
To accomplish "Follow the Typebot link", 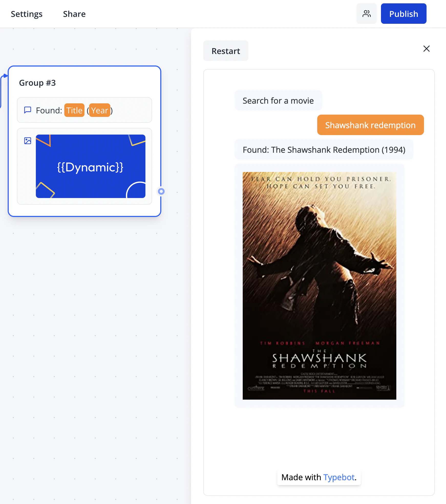I will click(339, 477).
